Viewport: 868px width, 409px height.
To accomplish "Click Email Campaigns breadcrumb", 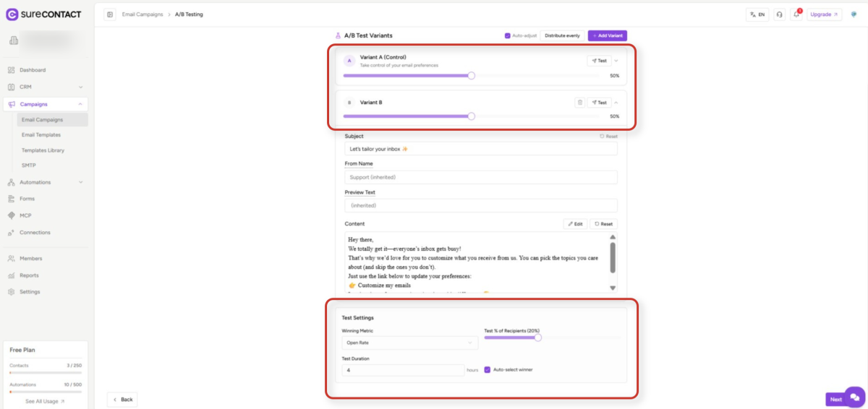I will 142,14.
